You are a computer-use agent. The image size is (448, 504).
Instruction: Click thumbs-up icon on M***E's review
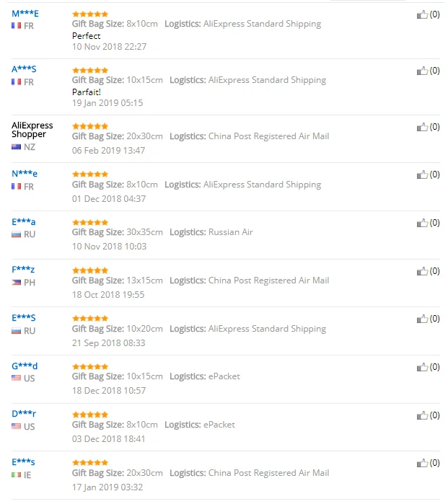[422, 15]
